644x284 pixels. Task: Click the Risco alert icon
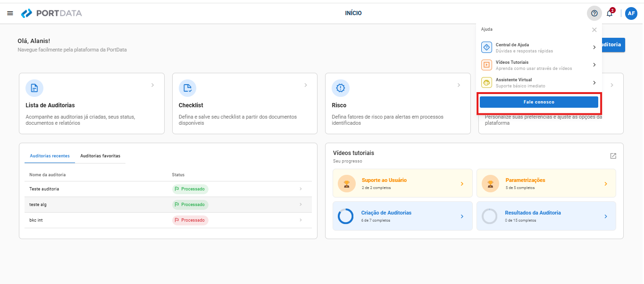pyautogui.click(x=341, y=88)
